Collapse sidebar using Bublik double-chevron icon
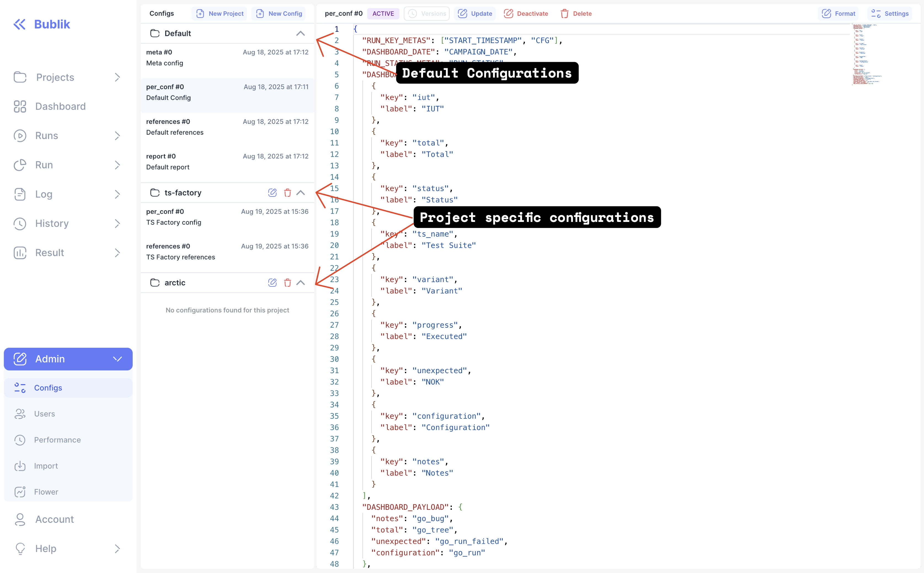 point(19,24)
